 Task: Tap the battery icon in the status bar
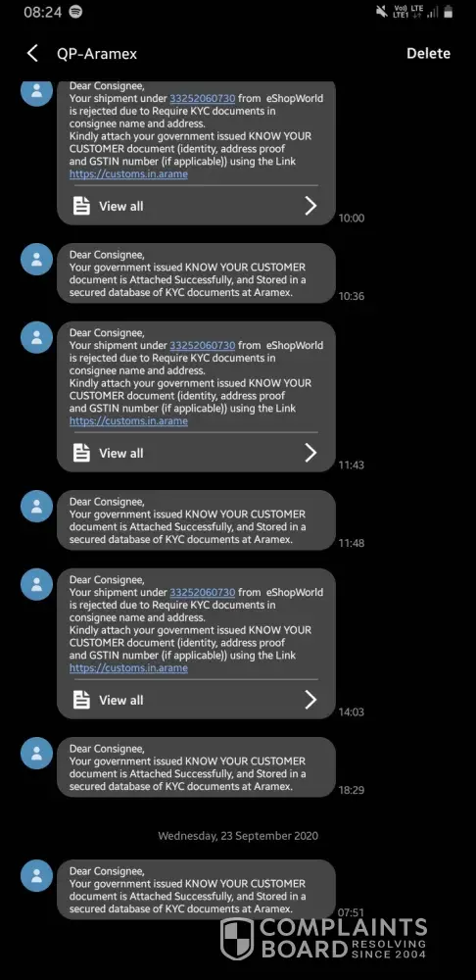pyautogui.click(x=448, y=12)
